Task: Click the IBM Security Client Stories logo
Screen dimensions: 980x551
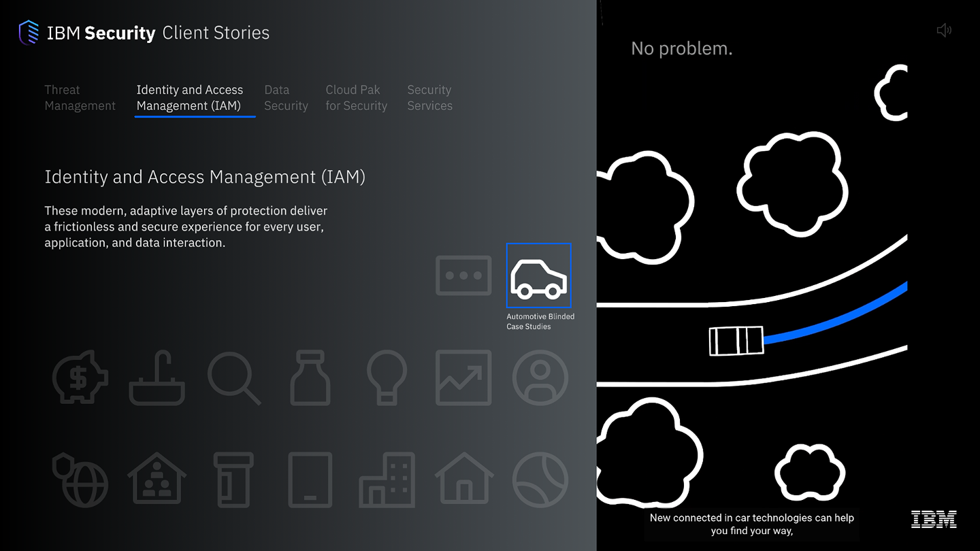Action: coord(144,33)
